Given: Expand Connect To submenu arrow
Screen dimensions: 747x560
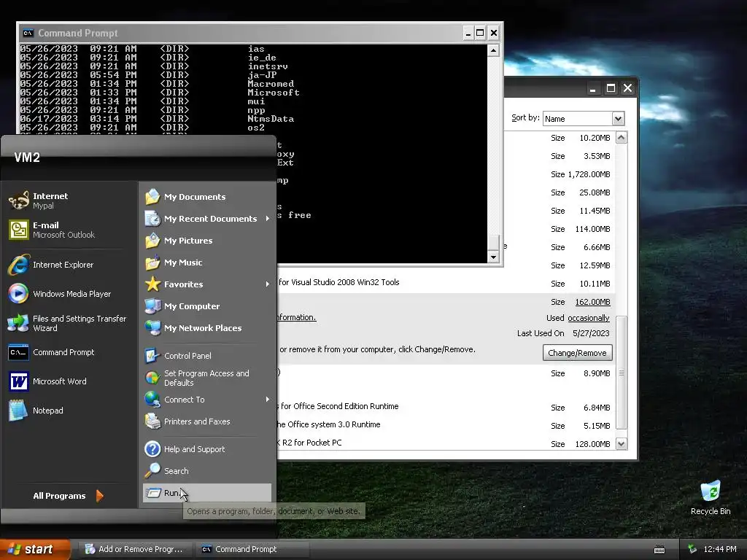Looking at the screenshot, I should click(x=267, y=400).
